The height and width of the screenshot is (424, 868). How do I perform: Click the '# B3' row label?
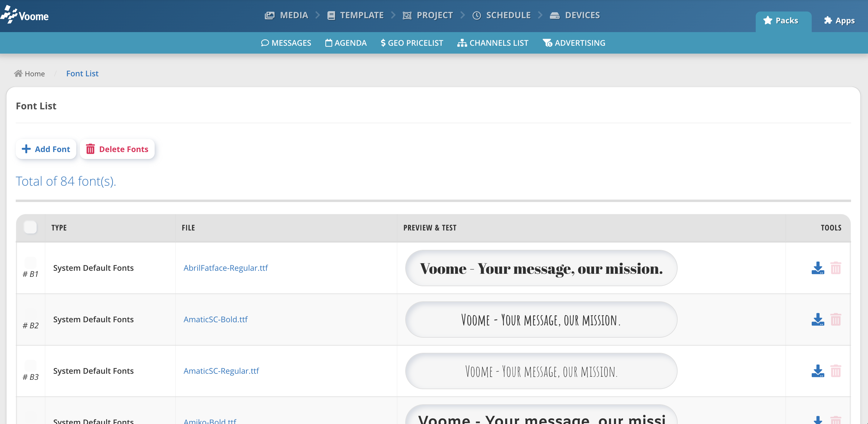31,377
